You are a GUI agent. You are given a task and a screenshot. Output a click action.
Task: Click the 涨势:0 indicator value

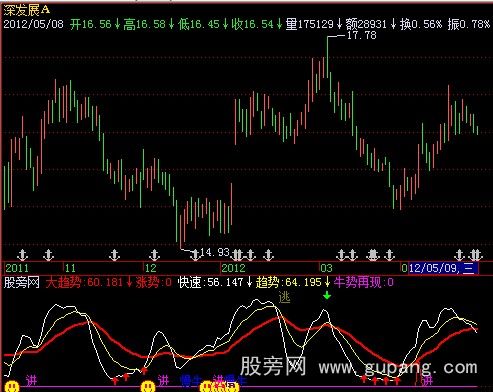[x=153, y=283]
